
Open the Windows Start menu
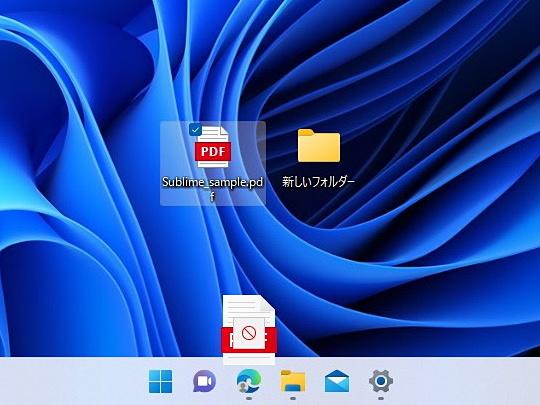pos(160,381)
